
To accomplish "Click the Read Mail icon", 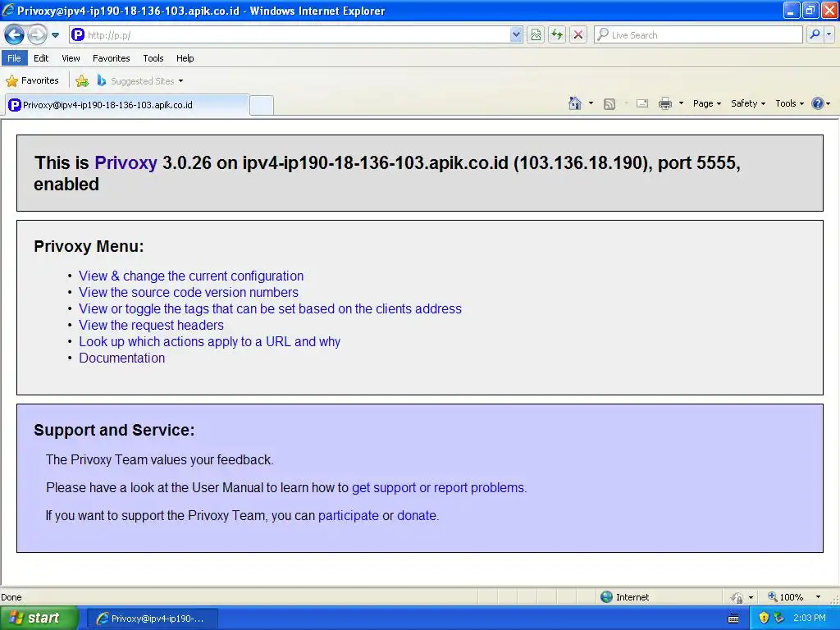I will coord(642,103).
